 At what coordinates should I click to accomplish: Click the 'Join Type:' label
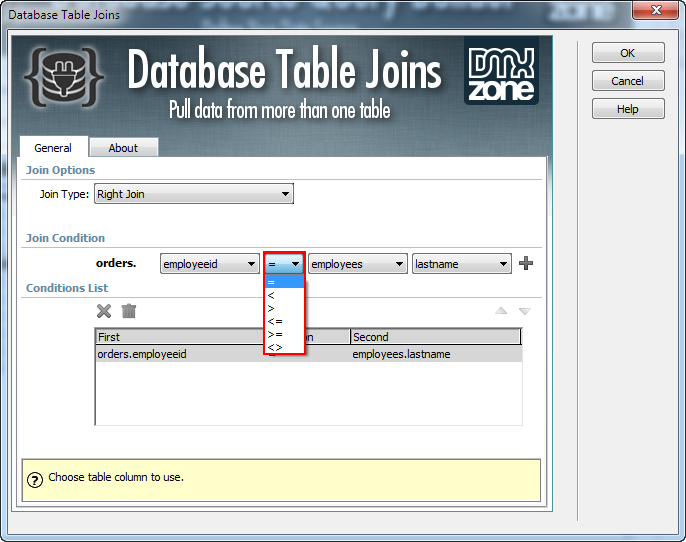(x=64, y=194)
